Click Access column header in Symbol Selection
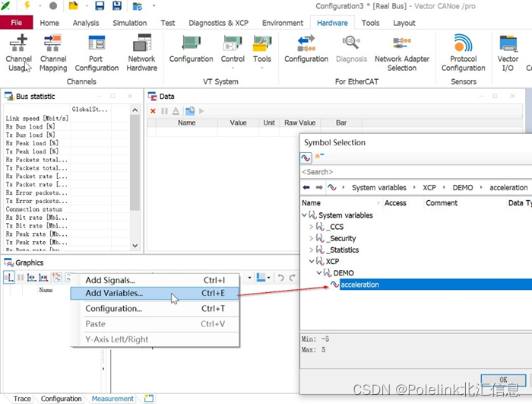 pos(395,203)
